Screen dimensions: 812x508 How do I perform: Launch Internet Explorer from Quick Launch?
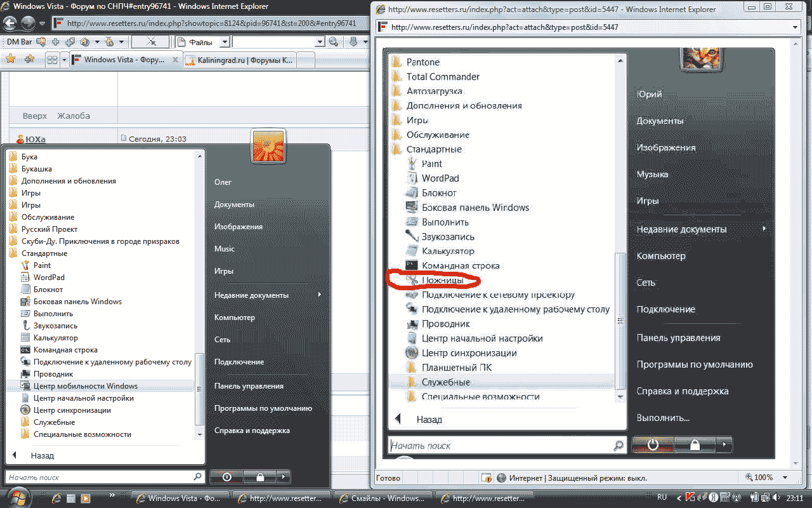coord(56,498)
